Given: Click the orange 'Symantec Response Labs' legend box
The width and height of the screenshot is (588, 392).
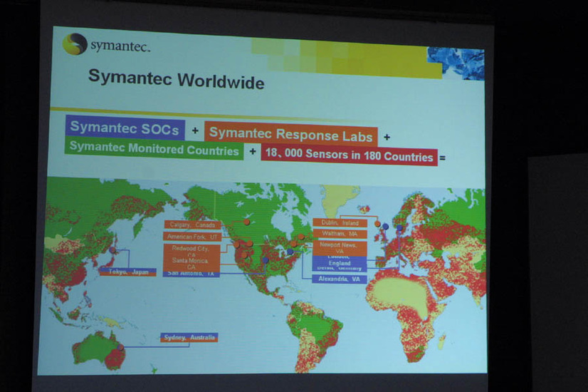Looking at the screenshot, I should [x=291, y=135].
